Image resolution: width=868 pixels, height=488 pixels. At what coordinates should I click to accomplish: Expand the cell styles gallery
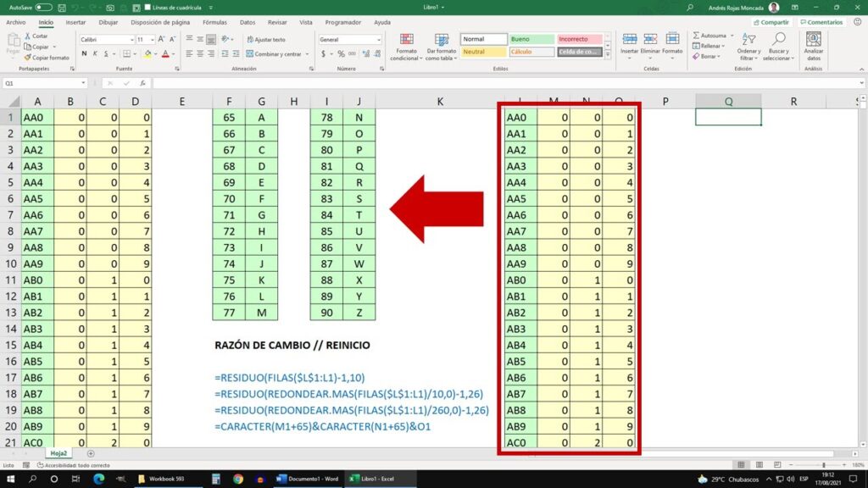point(607,55)
